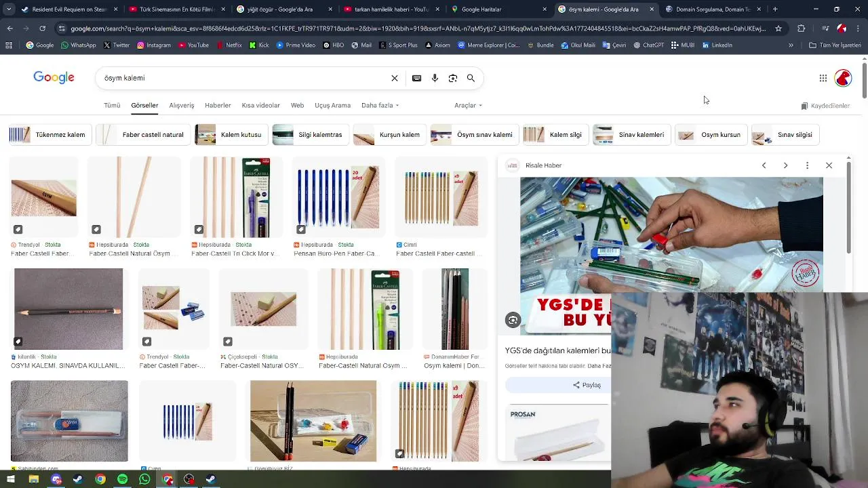Open the Netflix bookmark

point(229,45)
